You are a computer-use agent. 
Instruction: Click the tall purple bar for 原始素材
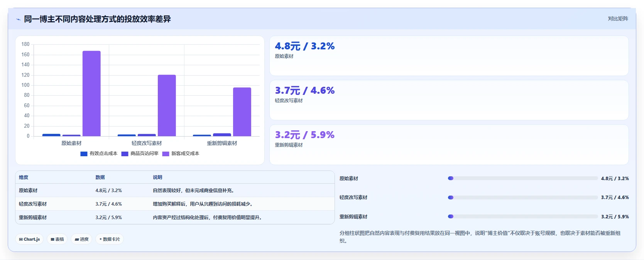click(x=91, y=93)
